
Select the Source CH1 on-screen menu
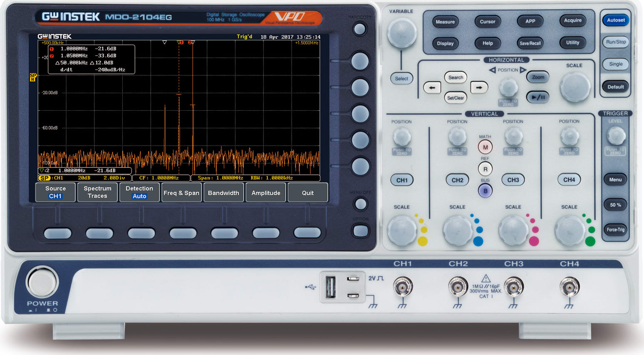(55, 192)
